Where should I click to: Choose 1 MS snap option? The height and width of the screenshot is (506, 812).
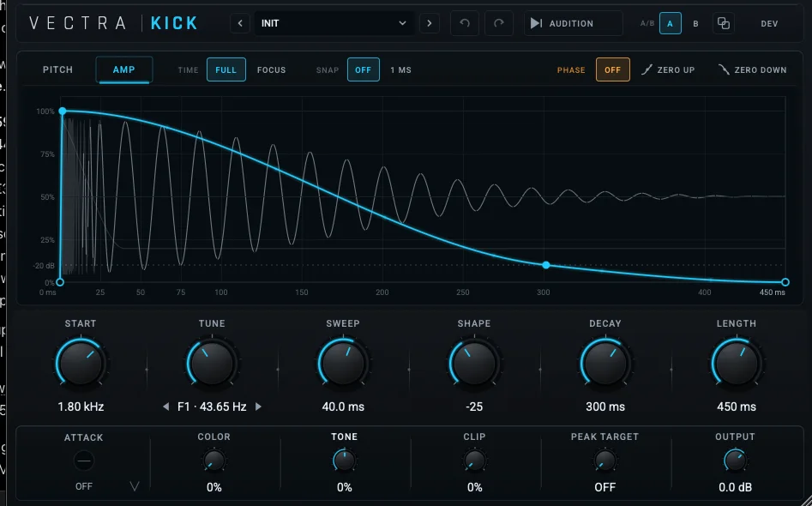click(x=400, y=70)
